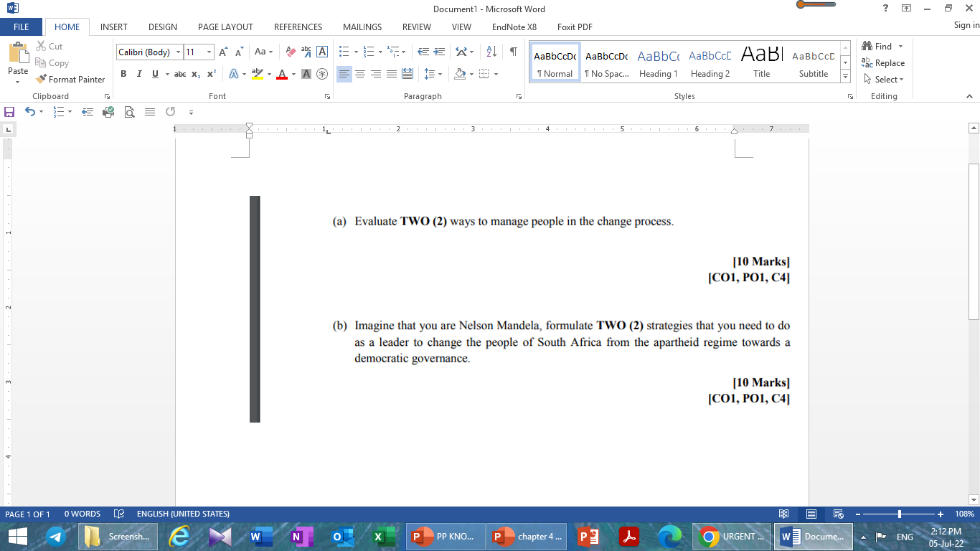Toggle bold formatting
Image resolution: width=980 pixels, height=551 pixels.
click(x=123, y=73)
